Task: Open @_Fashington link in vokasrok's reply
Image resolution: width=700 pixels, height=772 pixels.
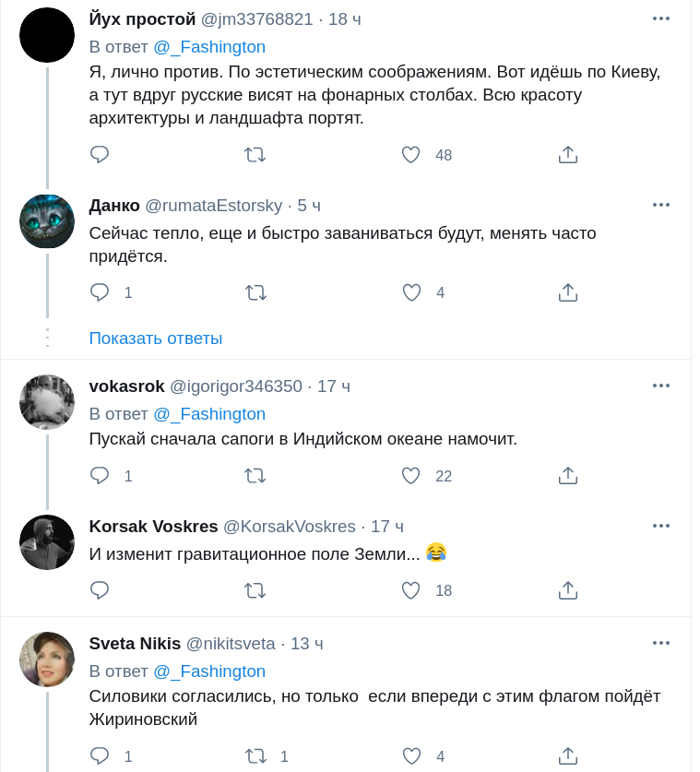Action: (209, 414)
